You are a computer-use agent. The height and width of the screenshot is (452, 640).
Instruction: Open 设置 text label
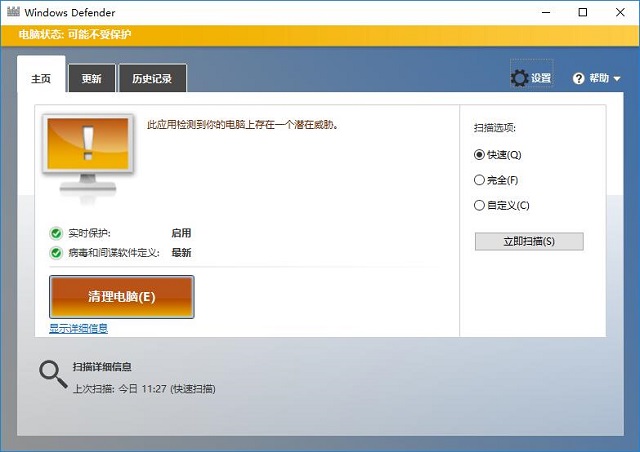541,78
